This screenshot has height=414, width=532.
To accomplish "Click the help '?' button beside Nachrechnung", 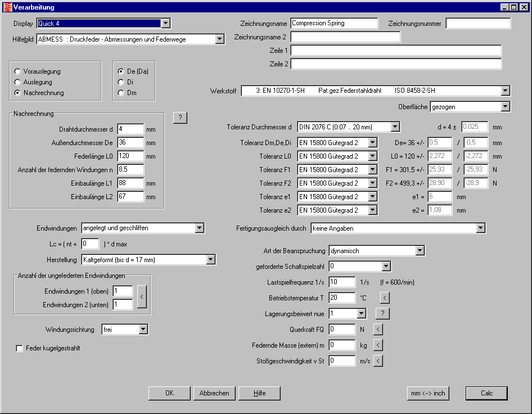I will [179, 118].
